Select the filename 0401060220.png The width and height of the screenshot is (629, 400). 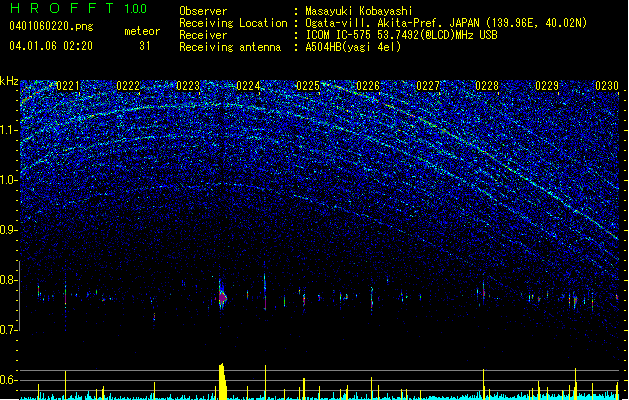pyautogui.click(x=51, y=26)
